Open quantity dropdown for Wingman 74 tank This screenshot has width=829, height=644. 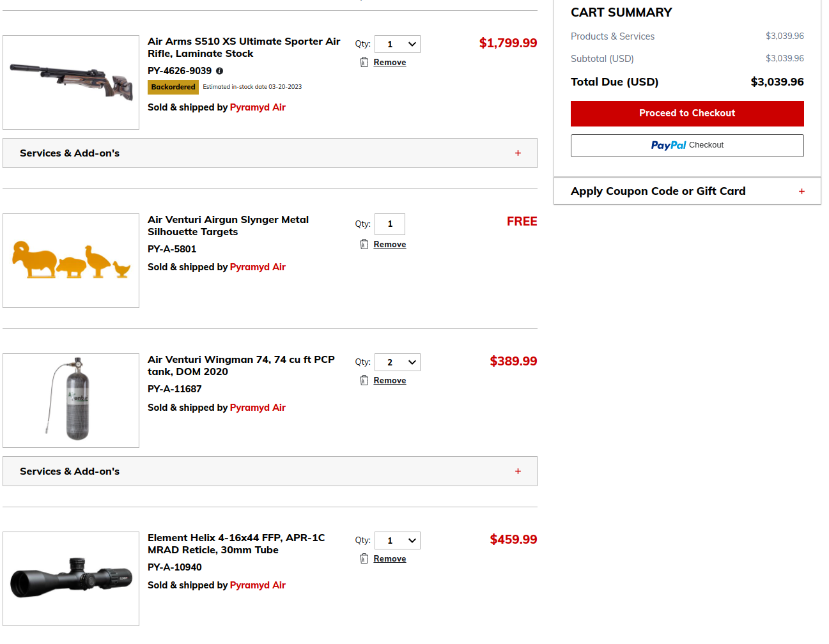pyautogui.click(x=398, y=362)
